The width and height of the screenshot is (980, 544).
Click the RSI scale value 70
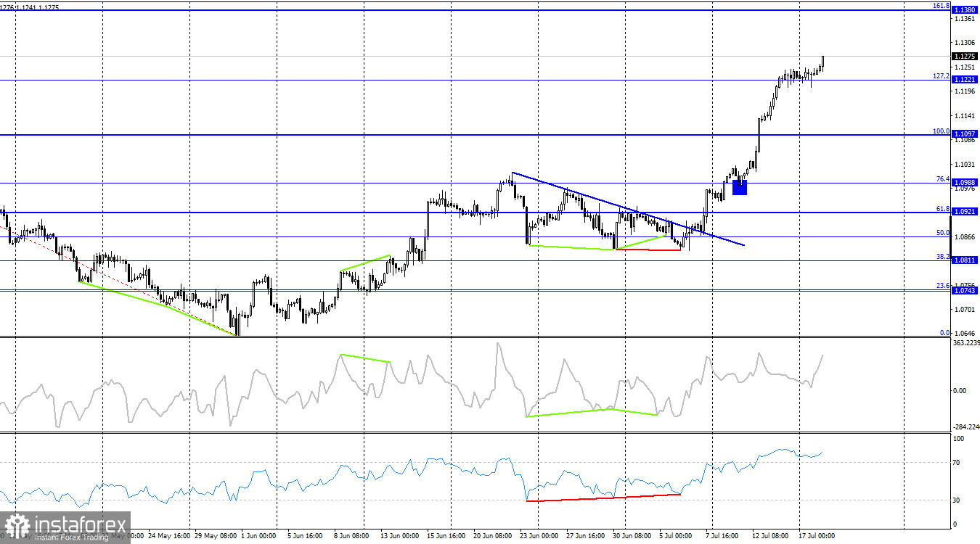(x=957, y=462)
